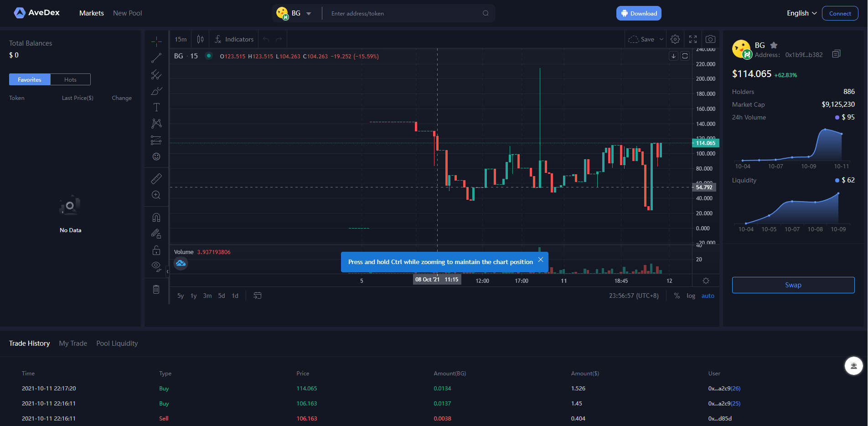Hide all drawings with eye icon

pos(156,267)
